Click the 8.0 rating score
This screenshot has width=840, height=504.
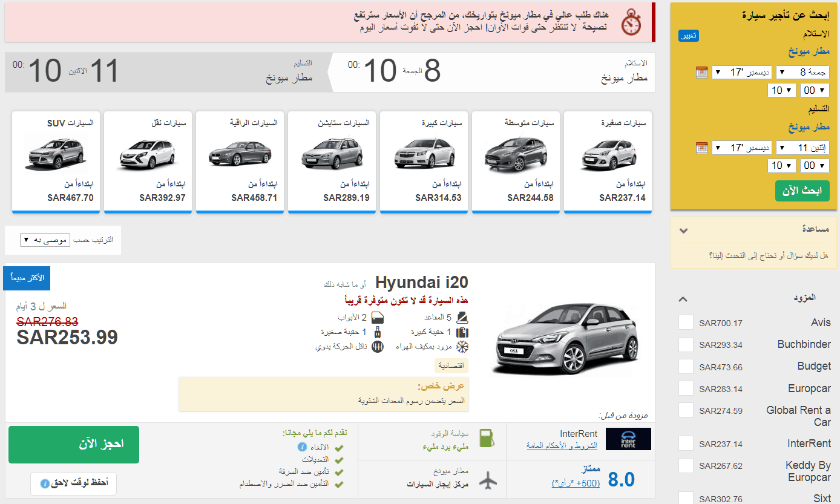(622, 480)
